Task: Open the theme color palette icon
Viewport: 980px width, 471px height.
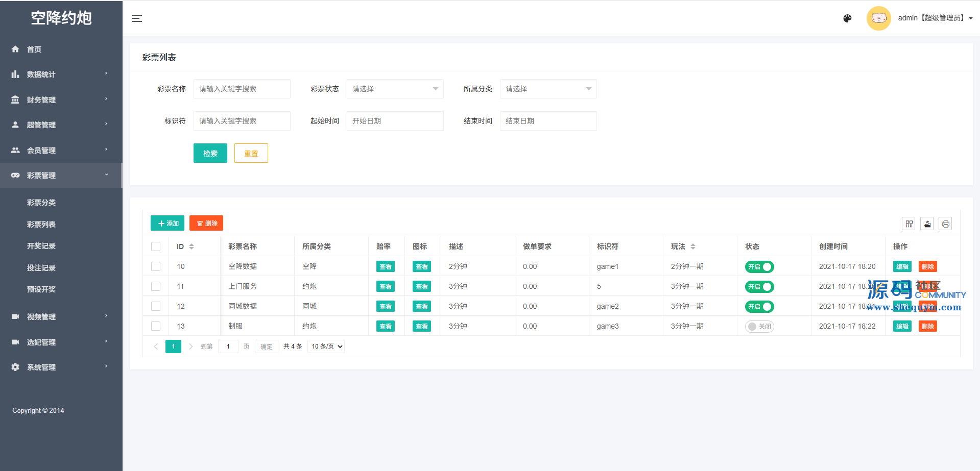Action: [x=847, y=18]
